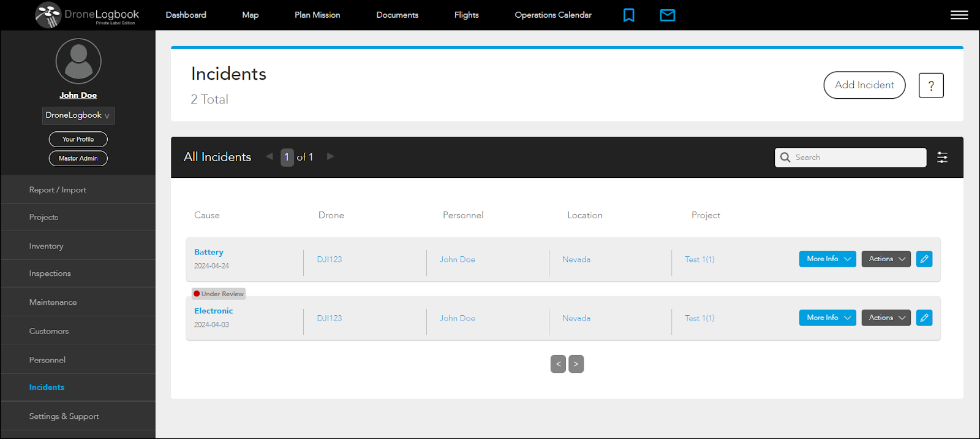Viewport: 980px width, 439px height.
Task: Select Settings & Support in sidebar
Action: tap(78, 416)
